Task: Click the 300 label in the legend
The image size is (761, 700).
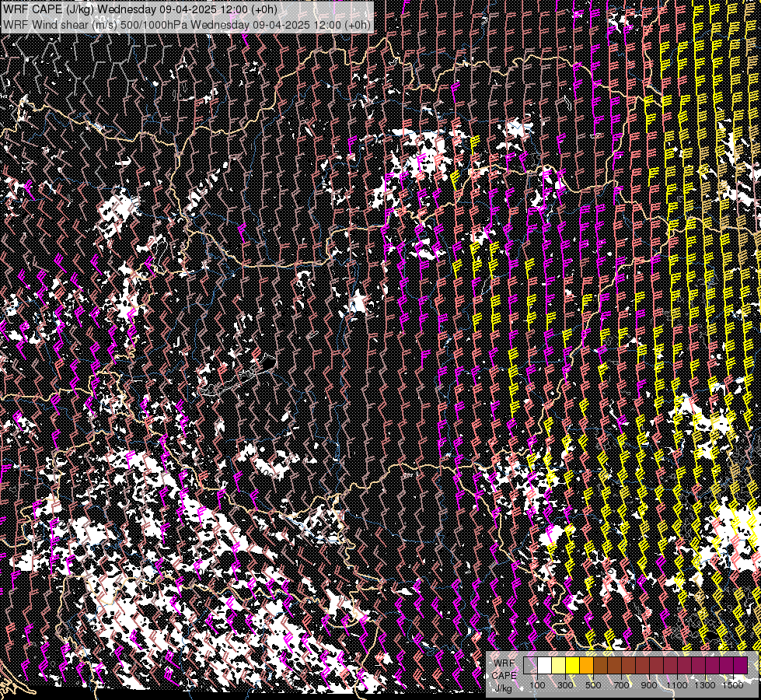Action: pos(565,685)
